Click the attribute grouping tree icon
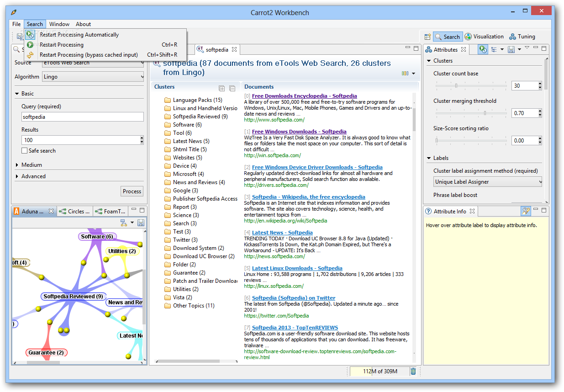The width and height of the screenshot is (564, 392). [494, 49]
